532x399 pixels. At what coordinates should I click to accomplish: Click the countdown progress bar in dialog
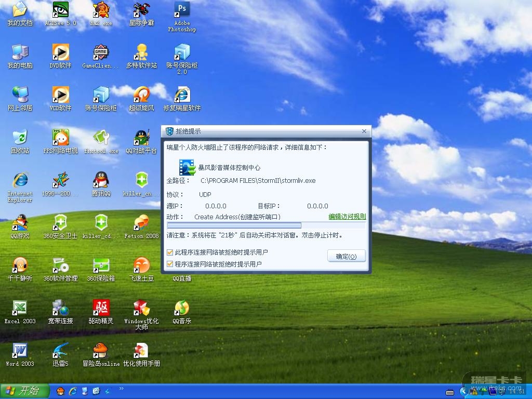click(x=267, y=225)
